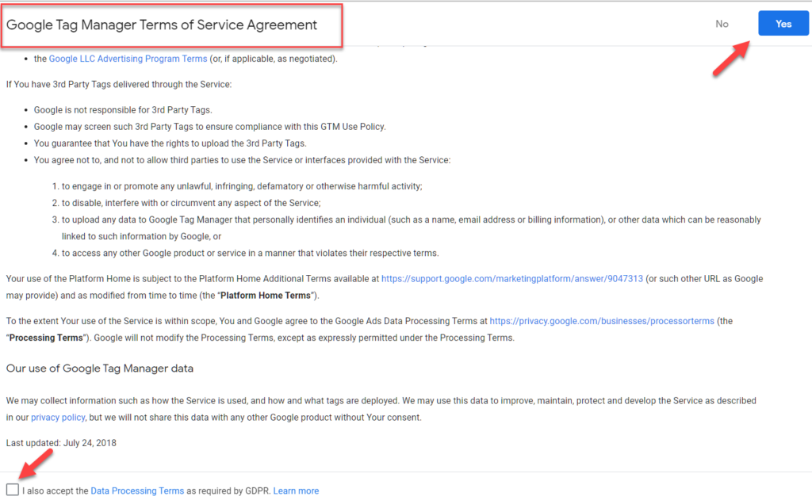Open the Google LLC Advertising Program Terms link
812x504 pixels.
[x=128, y=59]
